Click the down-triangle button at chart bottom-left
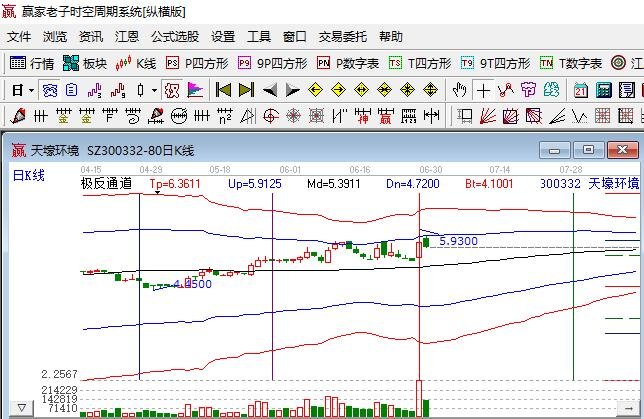Image resolution: width=644 pixels, height=419 pixels. tap(22, 408)
